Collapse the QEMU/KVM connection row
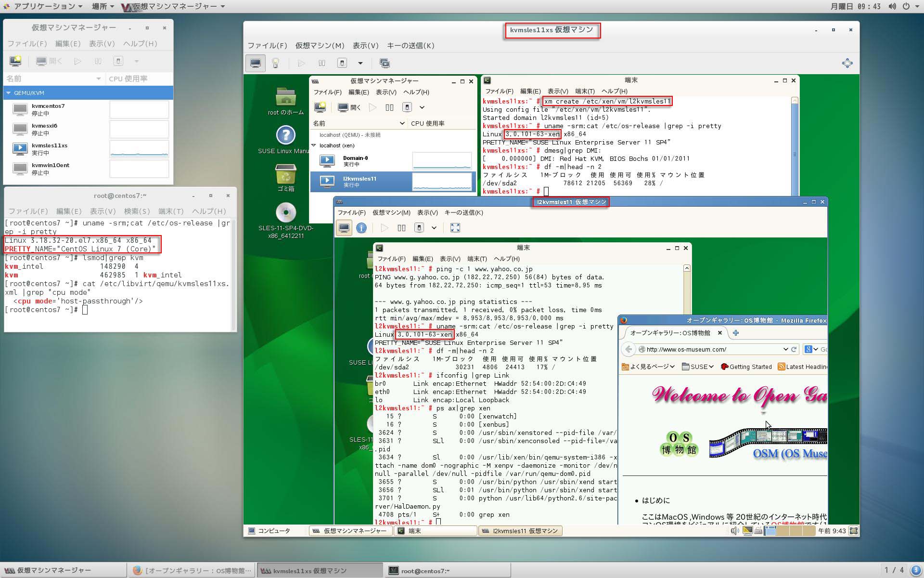This screenshot has height=578, width=924. 9,93
